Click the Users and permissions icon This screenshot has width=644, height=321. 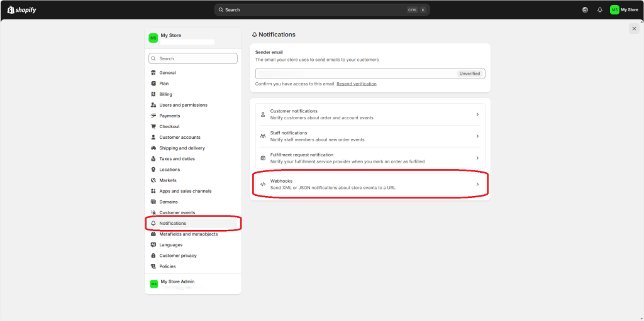[x=153, y=105]
